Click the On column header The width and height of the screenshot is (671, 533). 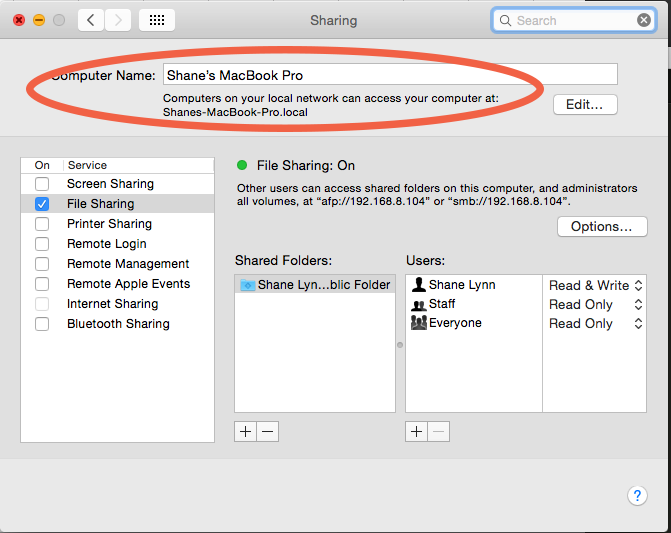coord(42,165)
